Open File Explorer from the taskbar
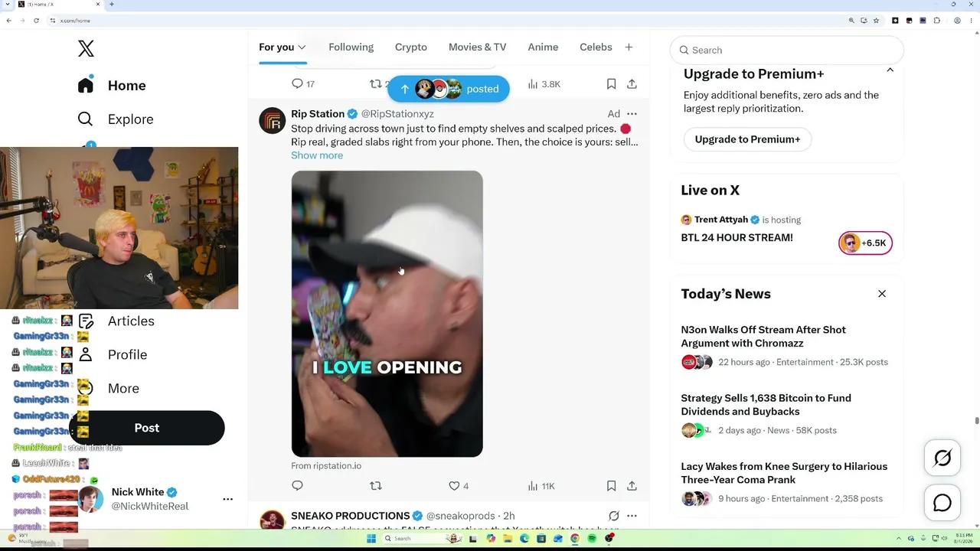The image size is (980, 551). (x=507, y=539)
